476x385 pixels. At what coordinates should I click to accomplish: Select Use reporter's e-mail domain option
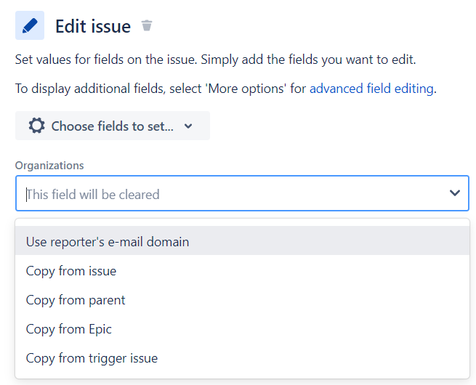[242, 242]
